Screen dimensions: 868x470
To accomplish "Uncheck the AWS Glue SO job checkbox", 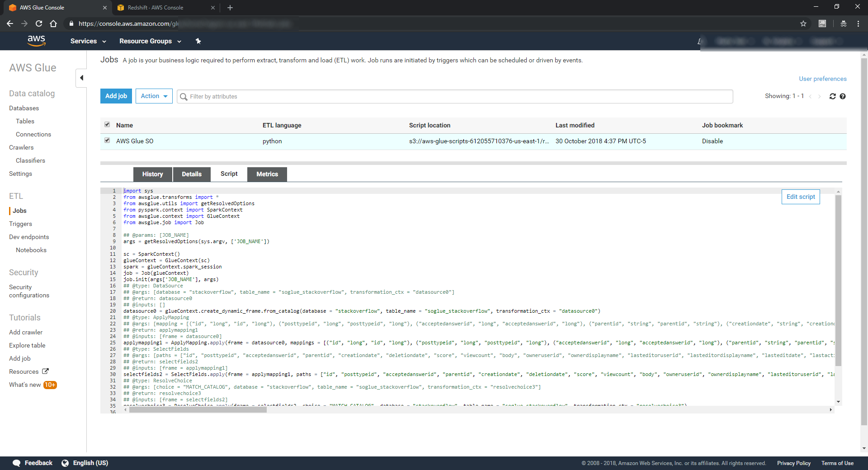I will coord(107,140).
